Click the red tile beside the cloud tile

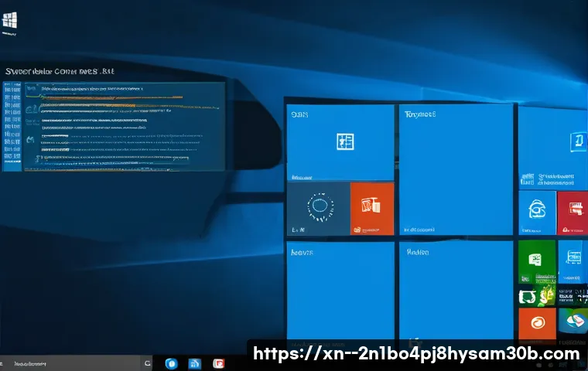[574, 209]
